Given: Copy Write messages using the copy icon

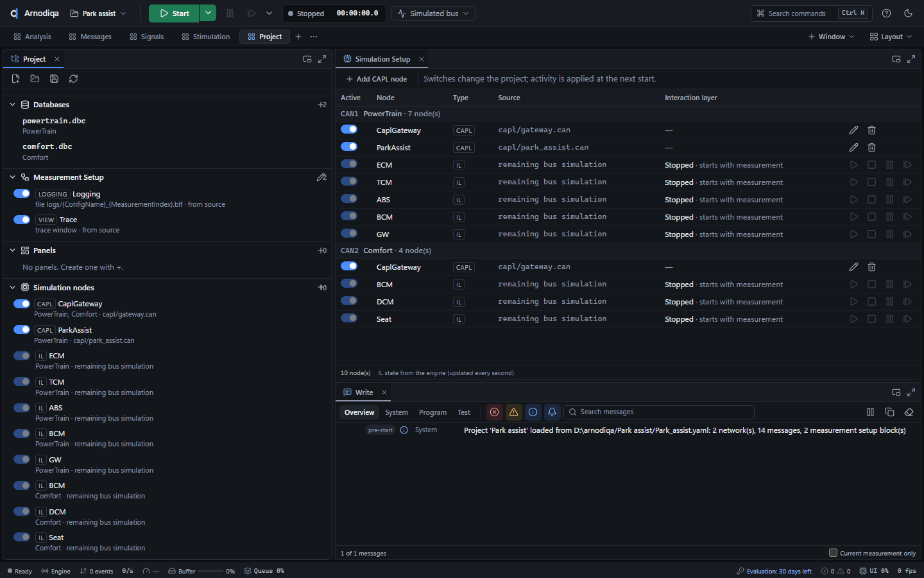Looking at the screenshot, I should tap(889, 412).
